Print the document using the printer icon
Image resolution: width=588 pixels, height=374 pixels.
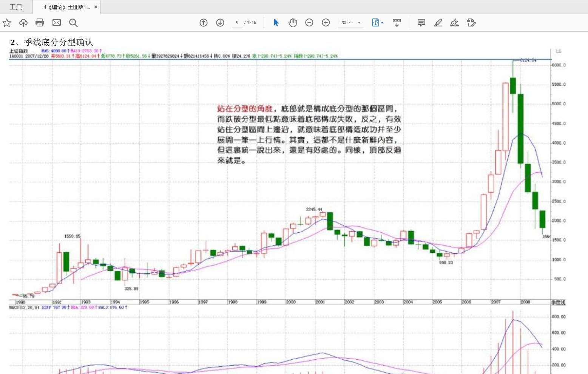[x=40, y=23]
